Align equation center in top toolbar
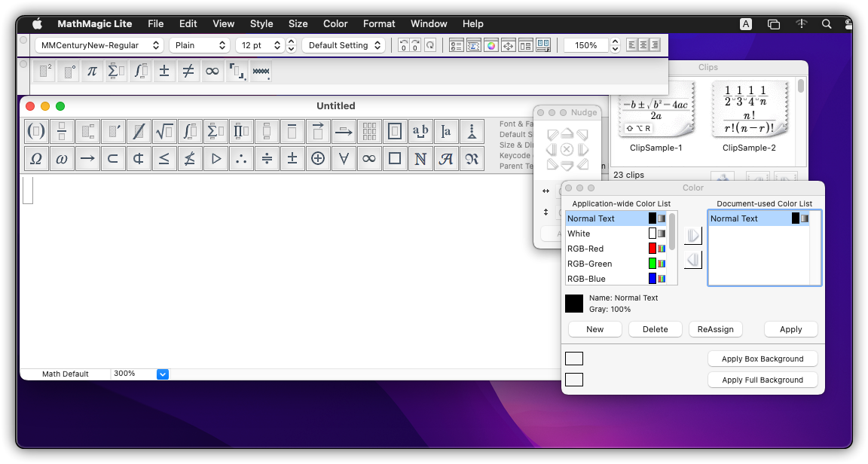 pyautogui.click(x=643, y=45)
